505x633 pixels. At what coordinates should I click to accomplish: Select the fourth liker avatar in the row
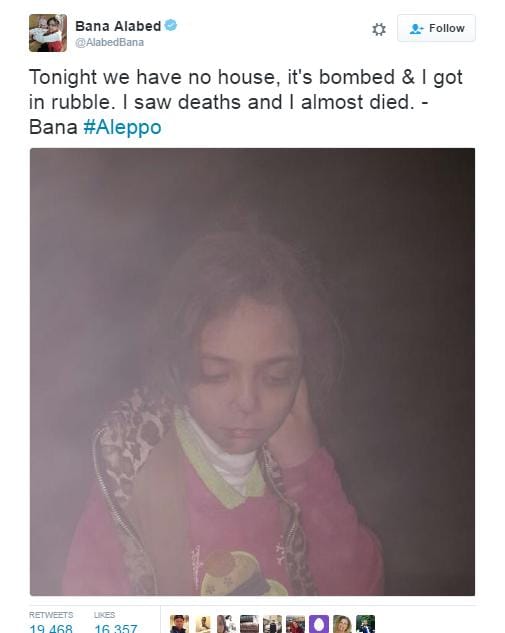249,624
